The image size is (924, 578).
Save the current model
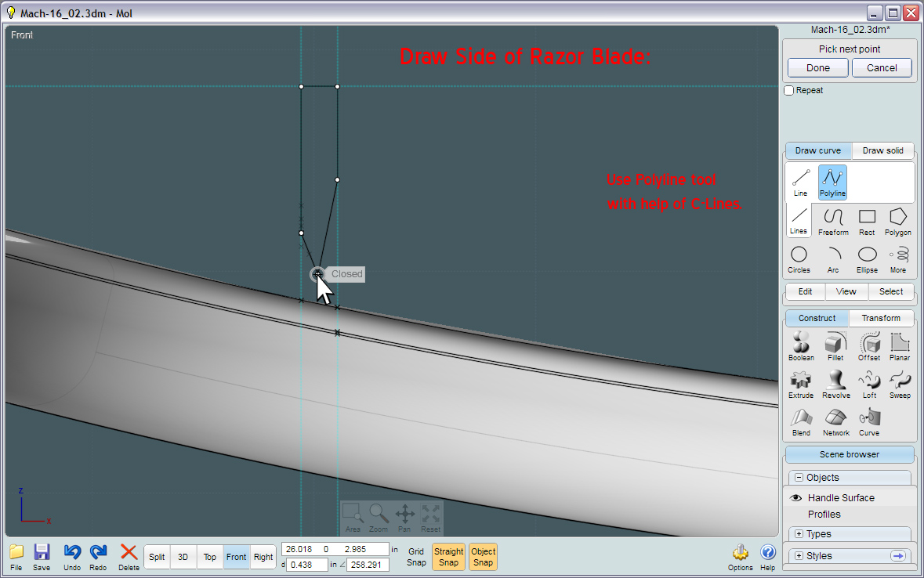pos(42,556)
